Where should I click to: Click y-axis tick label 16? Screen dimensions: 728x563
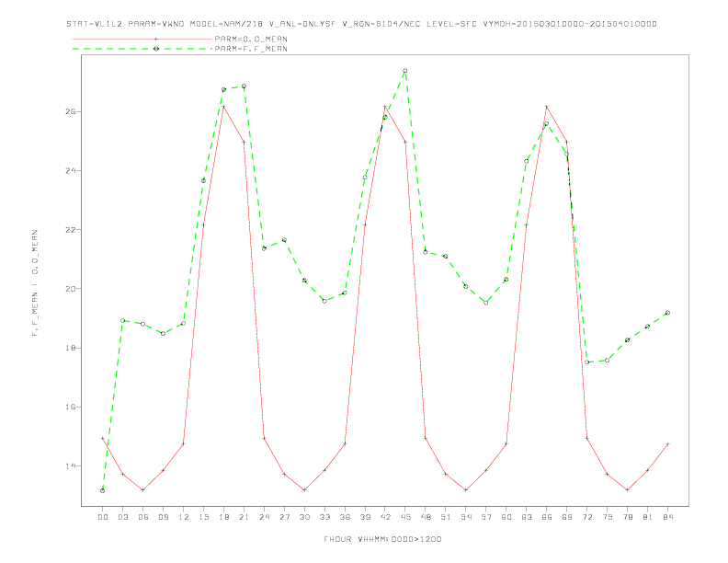70,407
